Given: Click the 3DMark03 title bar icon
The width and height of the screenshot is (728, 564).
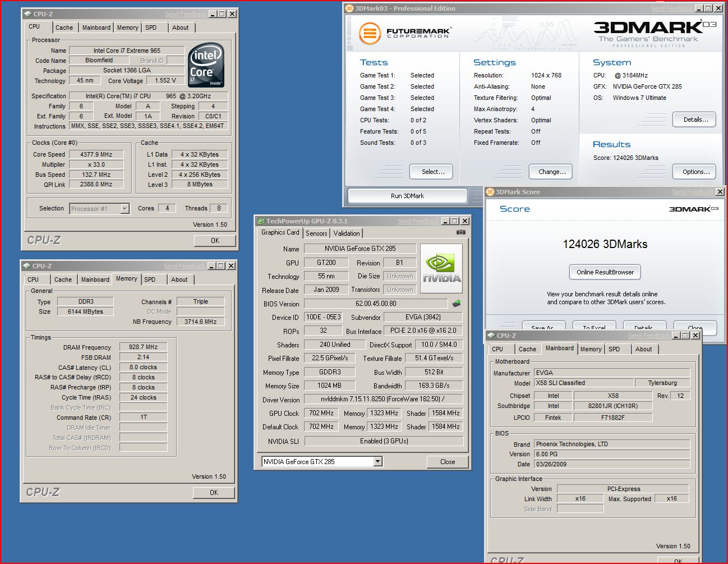Looking at the screenshot, I should pos(349,8).
